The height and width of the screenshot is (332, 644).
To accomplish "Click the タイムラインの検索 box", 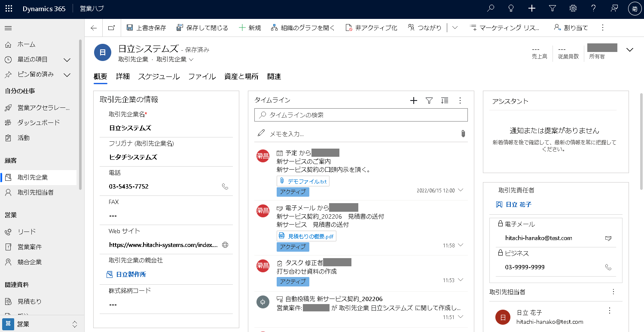I will pyautogui.click(x=361, y=115).
